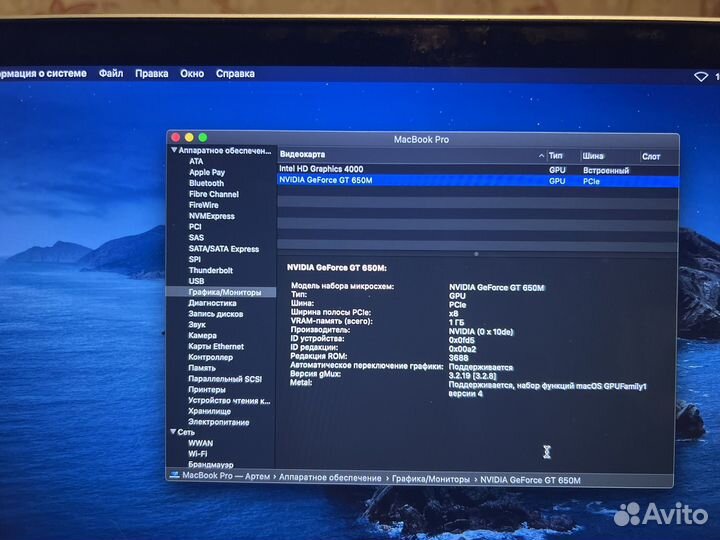This screenshot has height=540, width=720.
Task: Select the NVIDIA GeForce GT 650M row
Action: point(478,180)
